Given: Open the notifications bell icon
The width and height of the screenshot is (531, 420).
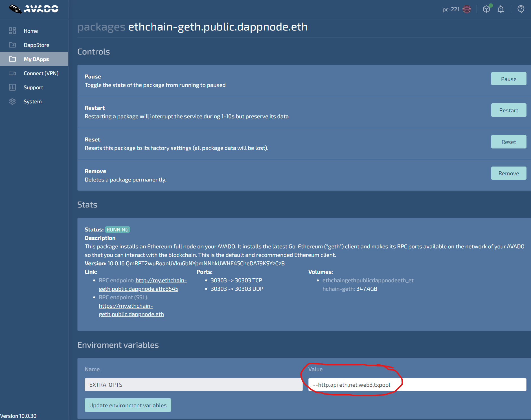Looking at the screenshot, I should (x=501, y=9).
